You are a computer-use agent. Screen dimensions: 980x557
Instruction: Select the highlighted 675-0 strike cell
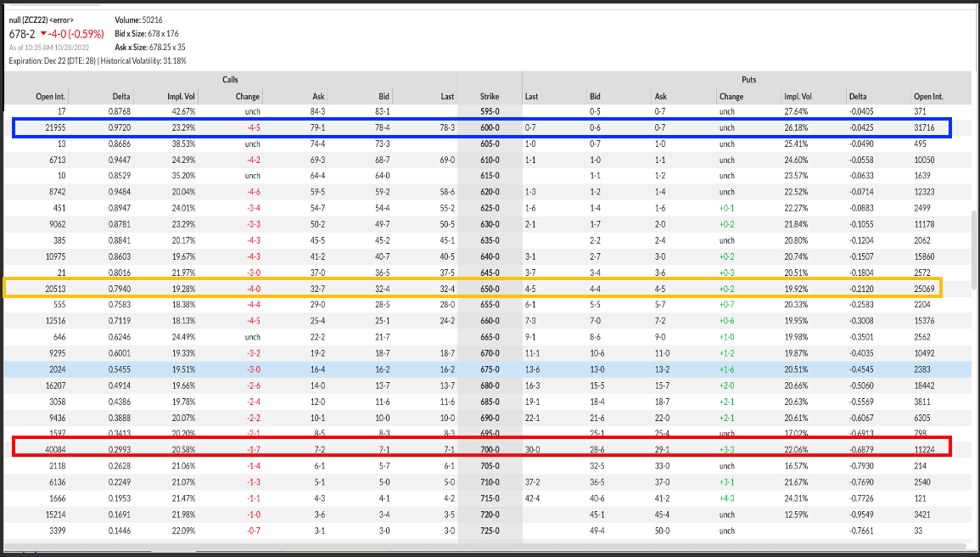(490, 369)
